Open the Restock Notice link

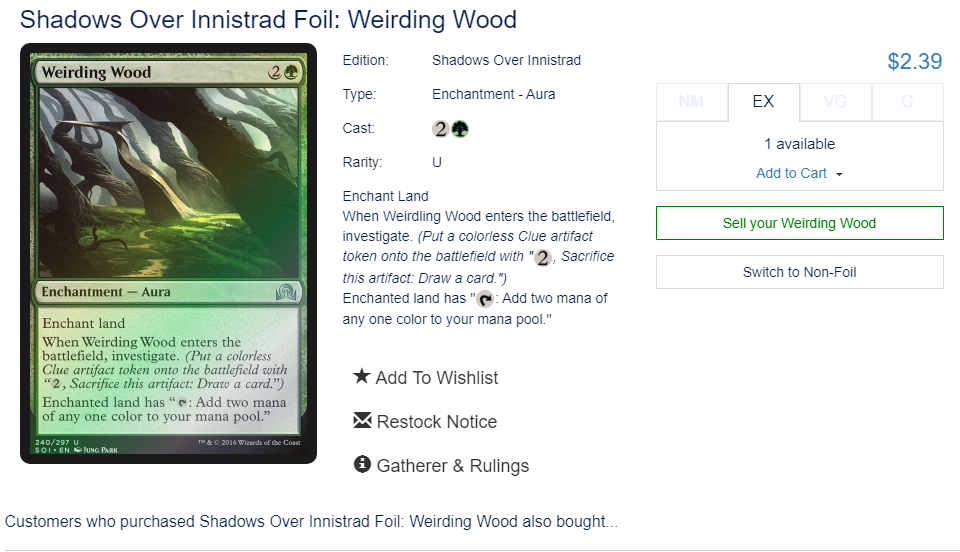click(x=437, y=422)
